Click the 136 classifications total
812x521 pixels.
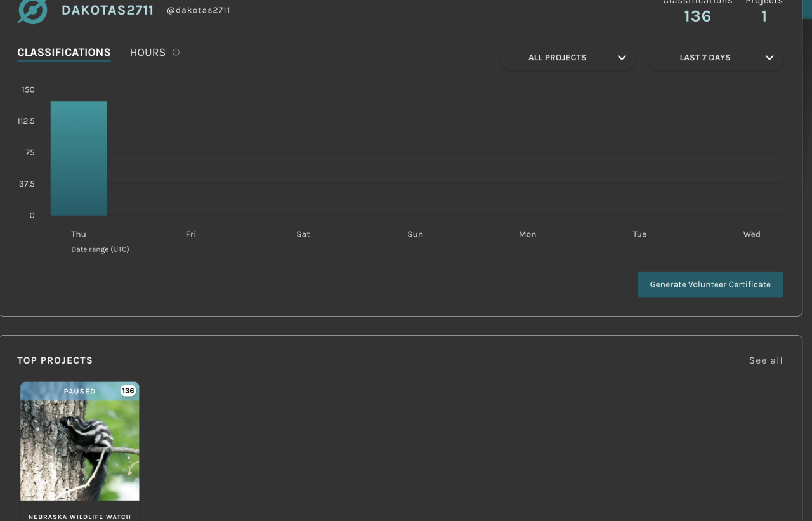click(698, 16)
